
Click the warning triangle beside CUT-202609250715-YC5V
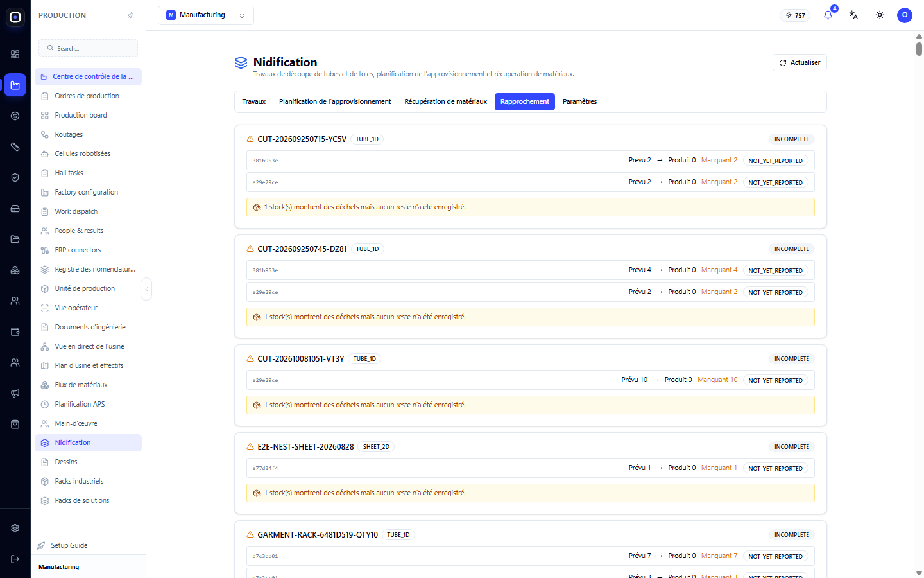coord(250,139)
